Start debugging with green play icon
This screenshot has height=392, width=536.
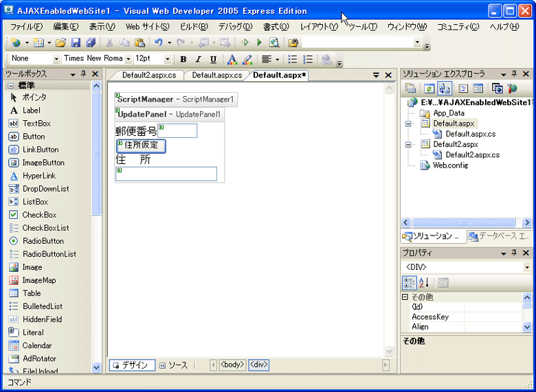pyautogui.click(x=259, y=43)
